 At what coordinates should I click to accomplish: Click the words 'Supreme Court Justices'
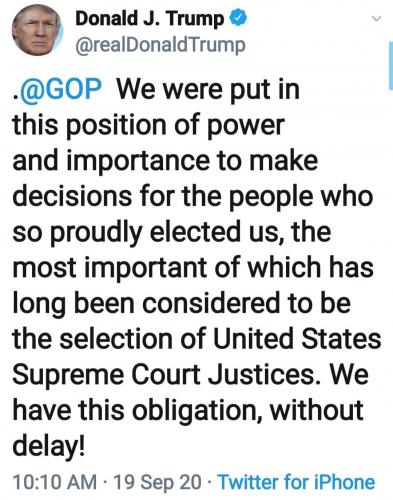164,375
